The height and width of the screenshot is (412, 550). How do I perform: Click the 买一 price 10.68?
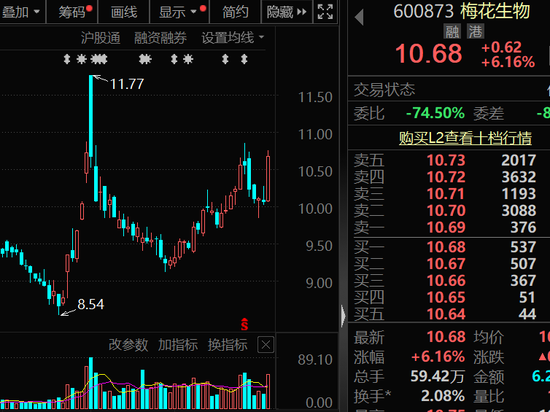point(446,247)
